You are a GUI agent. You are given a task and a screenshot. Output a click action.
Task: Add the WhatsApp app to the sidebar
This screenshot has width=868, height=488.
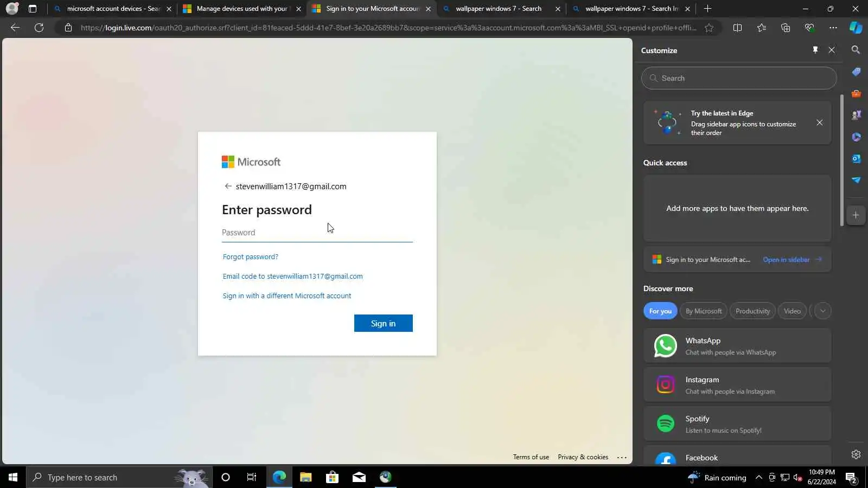coord(737,345)
